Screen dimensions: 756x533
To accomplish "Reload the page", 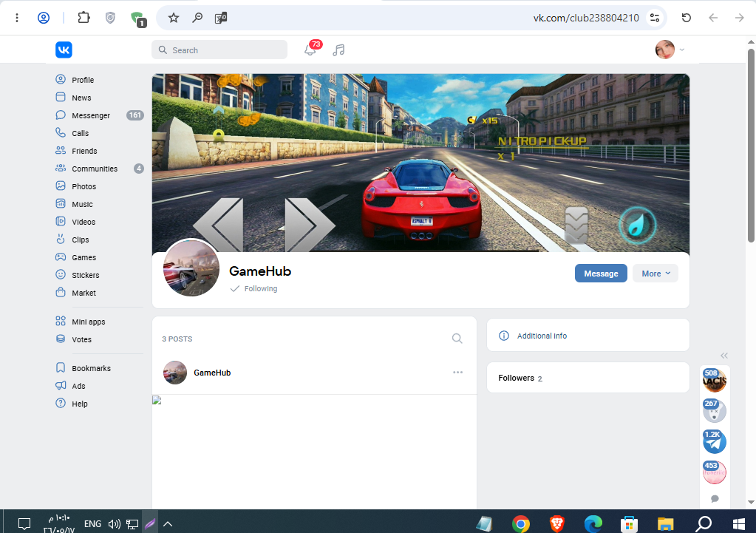I will [686, 18].
